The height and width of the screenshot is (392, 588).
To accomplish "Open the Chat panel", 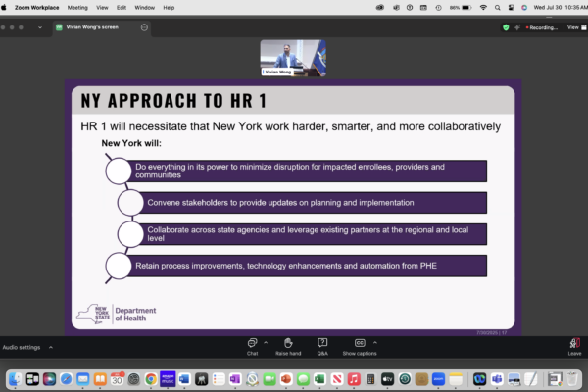I will (x=252, y=345).
